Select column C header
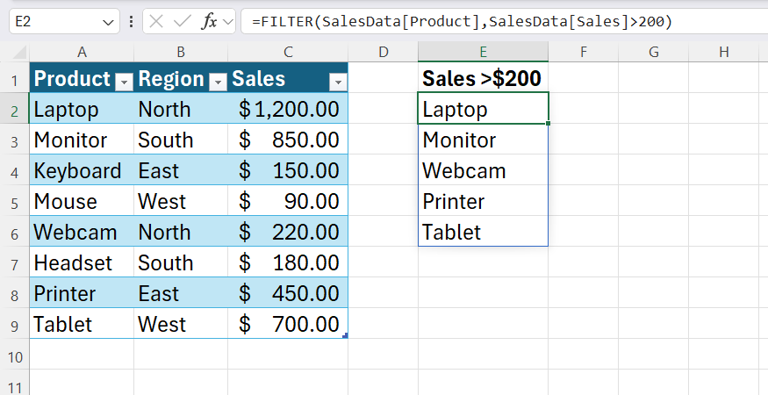The height and width of the screenshot is (395, 768). click(288, 52)
